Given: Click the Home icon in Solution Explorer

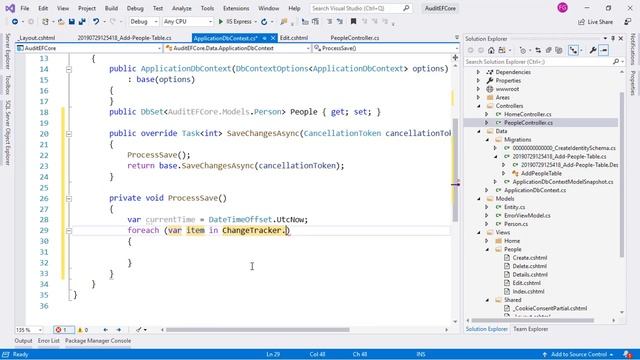Looking at the screenshot, I should [491, 50].
